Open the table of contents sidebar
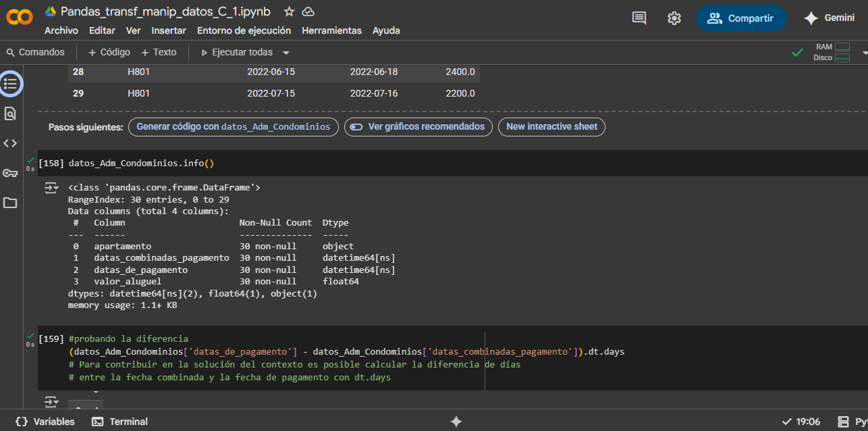This screenshot has height=431, width=868. 10,84
